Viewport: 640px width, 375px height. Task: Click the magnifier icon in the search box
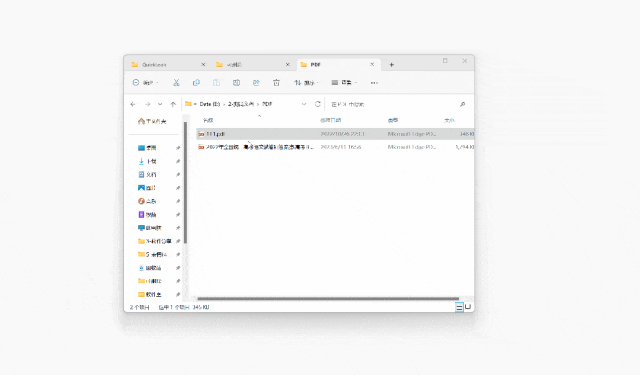[x=462, y=104]
